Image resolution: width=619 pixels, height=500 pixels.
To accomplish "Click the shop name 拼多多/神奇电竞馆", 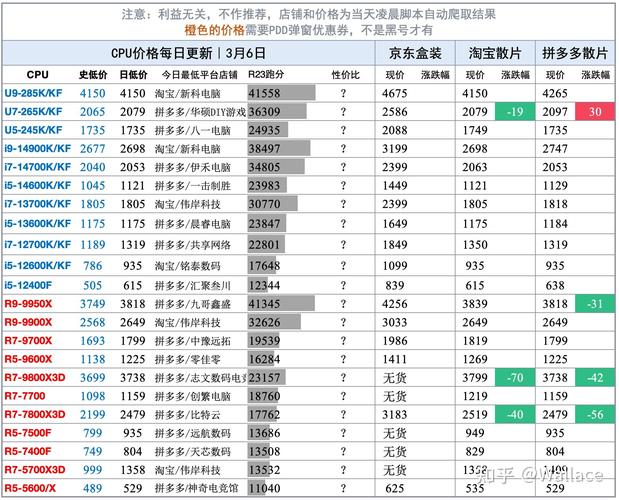I will (x=197, y=489).
